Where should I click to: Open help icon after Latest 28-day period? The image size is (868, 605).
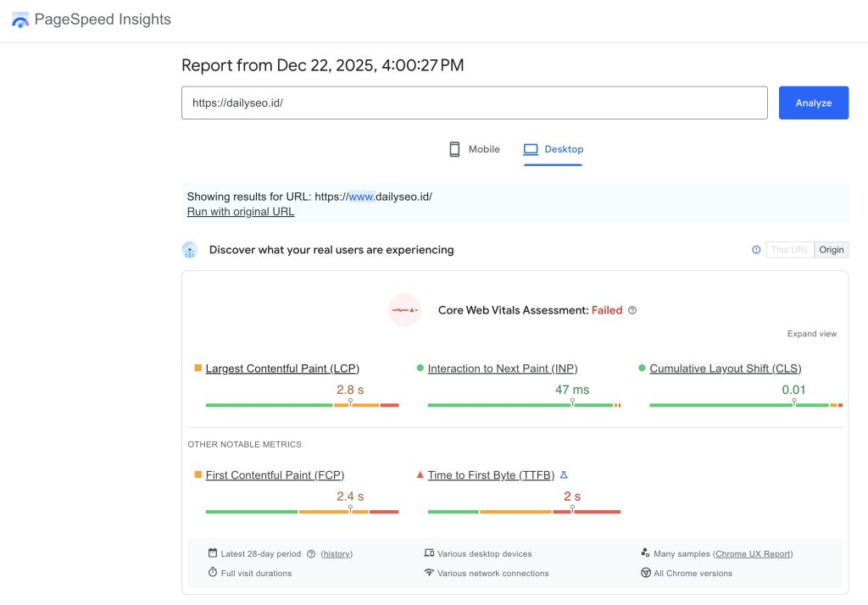pyautogui.click(x=311, y=554)
